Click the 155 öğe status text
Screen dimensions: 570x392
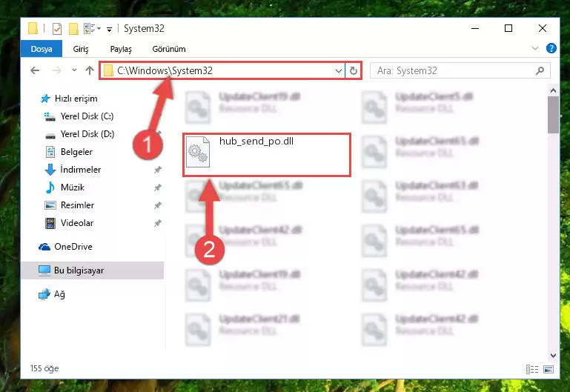click(44, 368)
